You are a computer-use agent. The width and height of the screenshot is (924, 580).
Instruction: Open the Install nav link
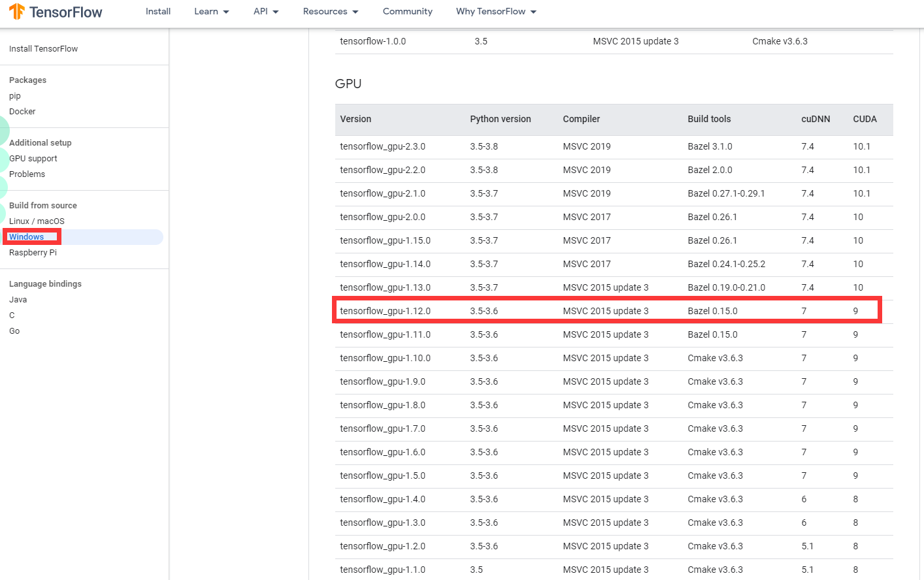coord(158,12)
